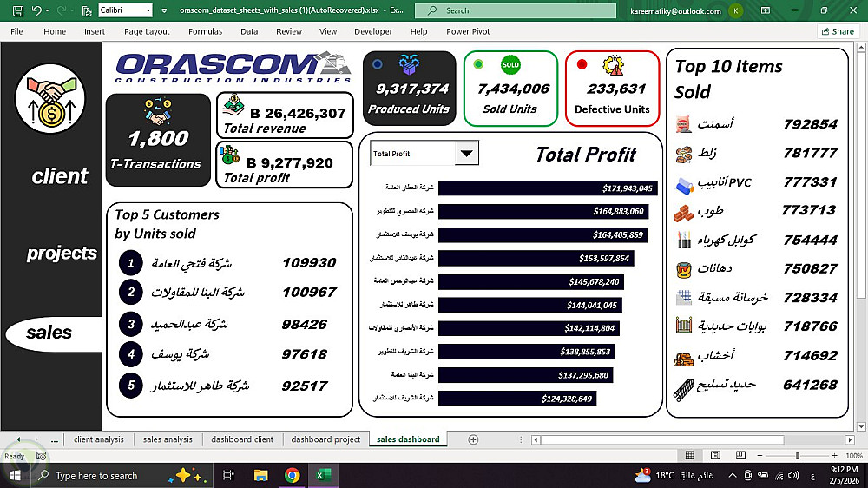The image size is (868, 488).
Task: Click the rebar steel icon next to 641268
Action: [x=684, y=389]
